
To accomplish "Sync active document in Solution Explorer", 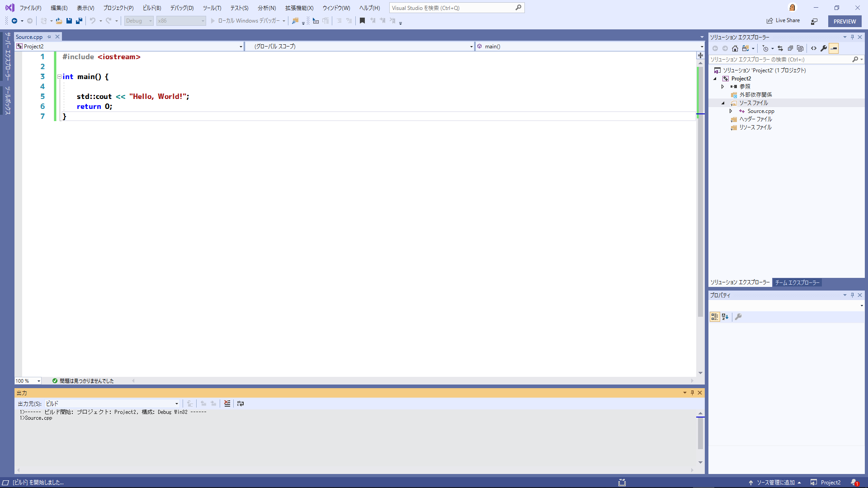I will pos(780,48).
